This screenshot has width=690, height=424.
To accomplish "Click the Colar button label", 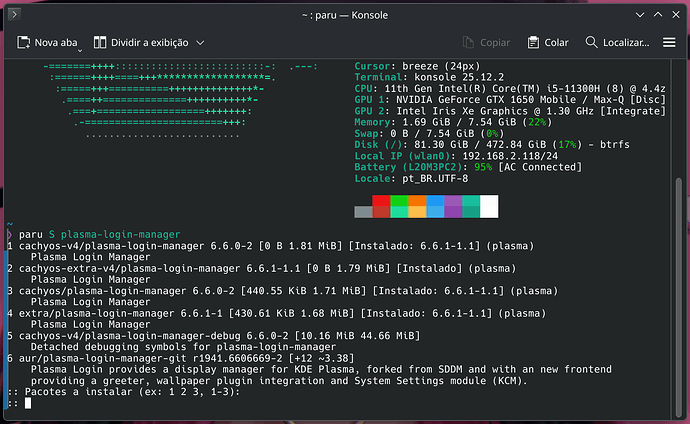I will coord(556,43).
